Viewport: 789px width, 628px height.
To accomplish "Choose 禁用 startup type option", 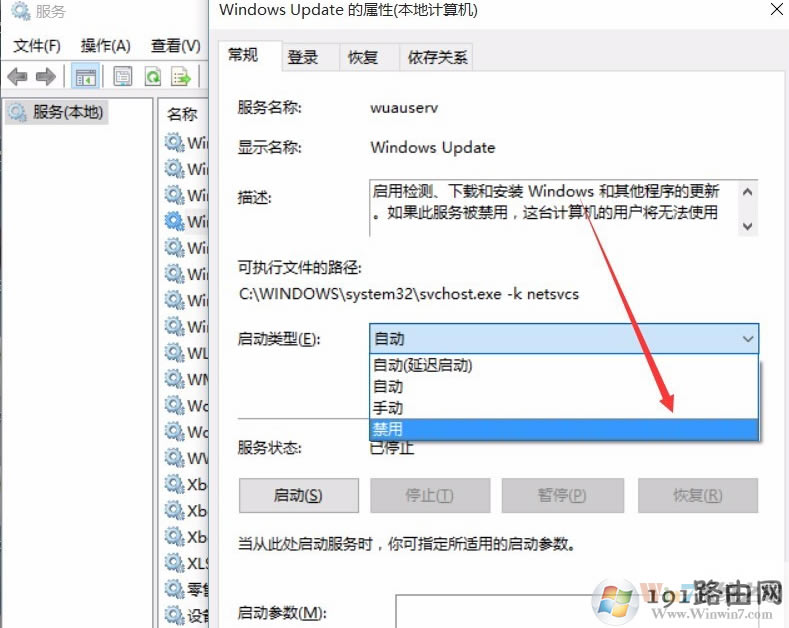I will click(x=564, y=429).
